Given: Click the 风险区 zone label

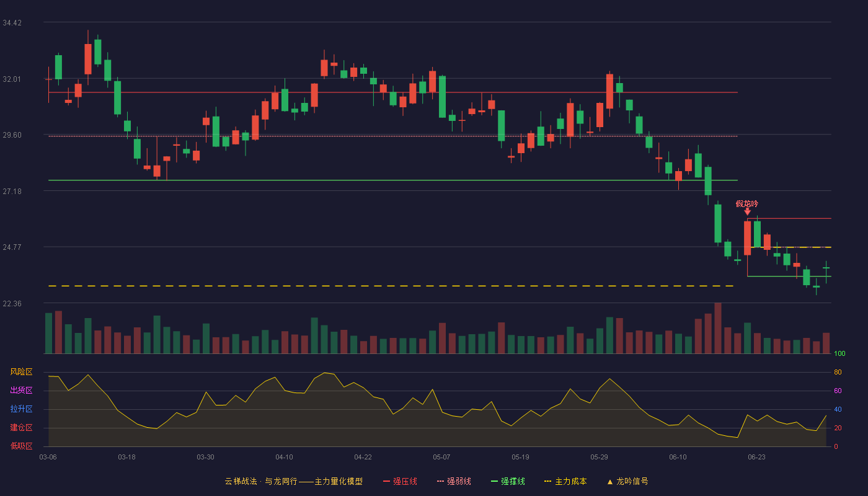Looking at the screenshot, I should (x=21, y=372).
